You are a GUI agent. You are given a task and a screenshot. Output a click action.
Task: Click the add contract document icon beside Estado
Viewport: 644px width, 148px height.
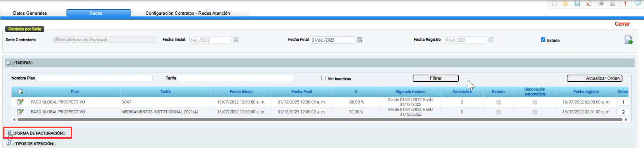[628, 40]
